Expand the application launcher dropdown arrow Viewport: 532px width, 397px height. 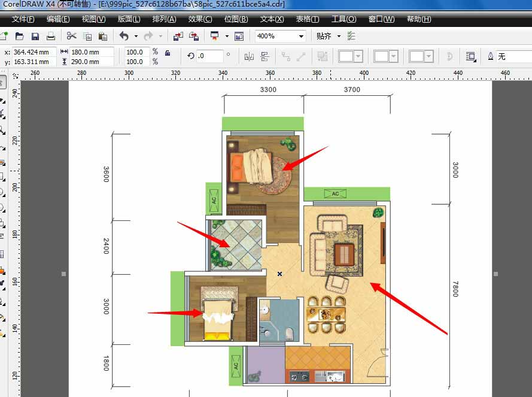(x=227, y=36)
